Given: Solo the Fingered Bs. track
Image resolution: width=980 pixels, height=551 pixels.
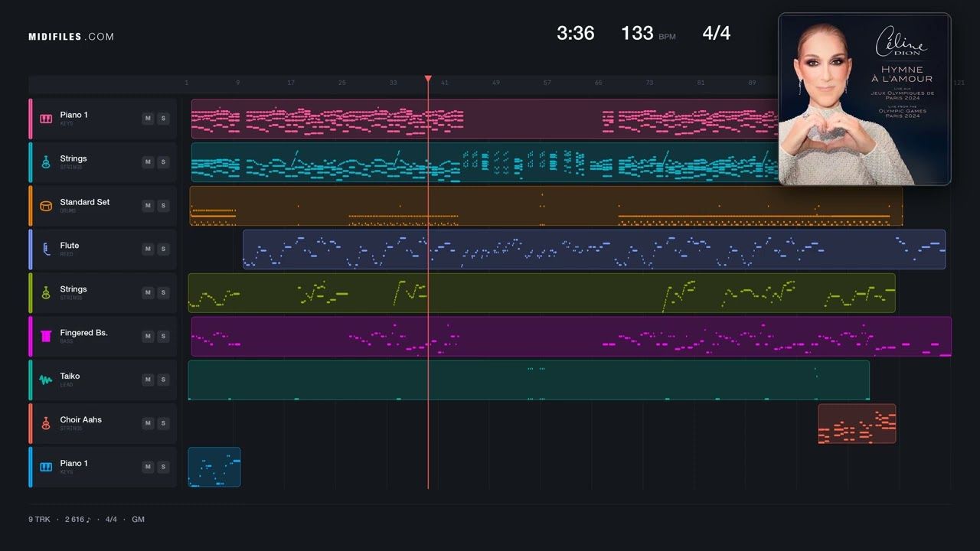Looking at the screenshot, I should point(163,336).
